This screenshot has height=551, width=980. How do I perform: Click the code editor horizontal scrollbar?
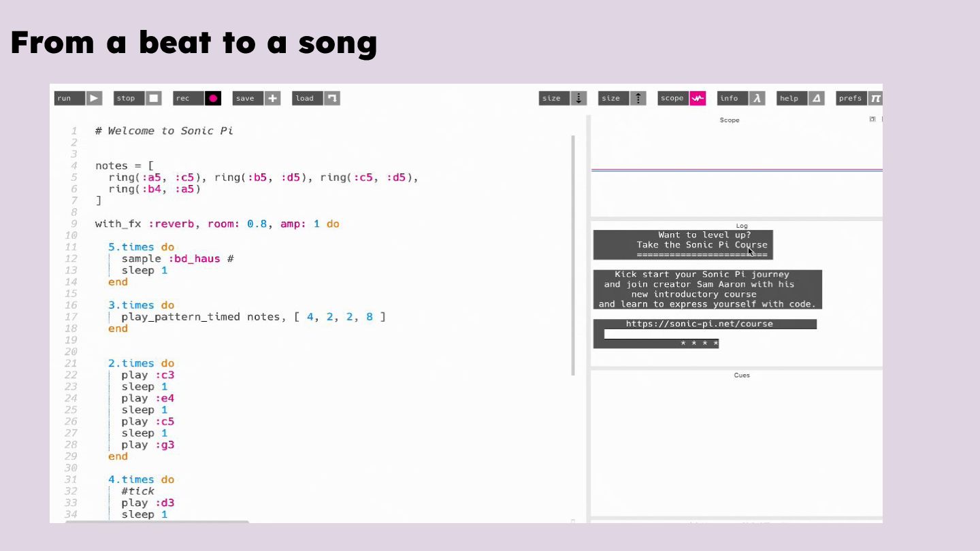click(157, 522)
